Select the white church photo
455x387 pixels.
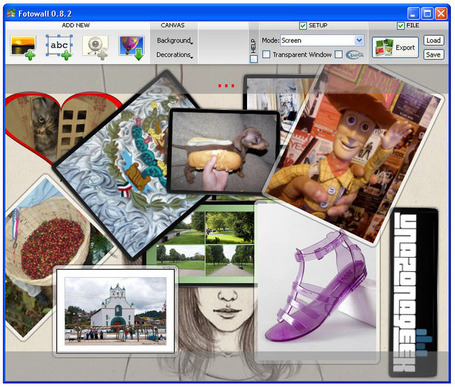(x=115, y=311)
